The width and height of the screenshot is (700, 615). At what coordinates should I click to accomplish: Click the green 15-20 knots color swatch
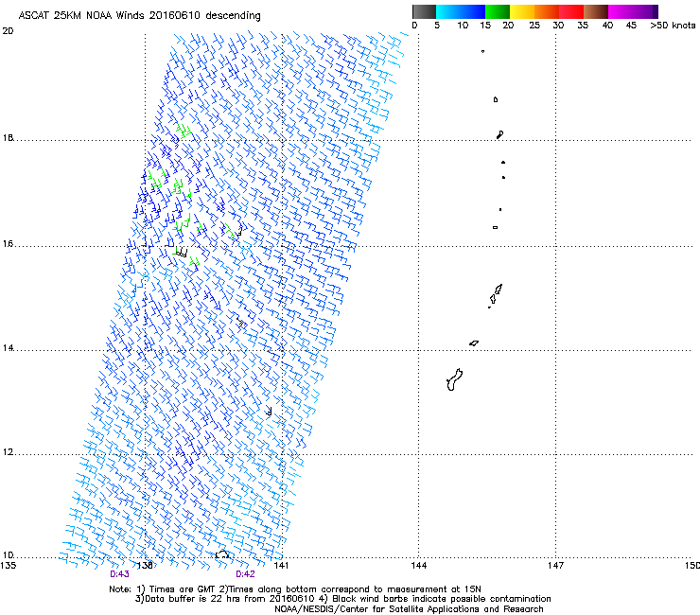pos(498,11)
